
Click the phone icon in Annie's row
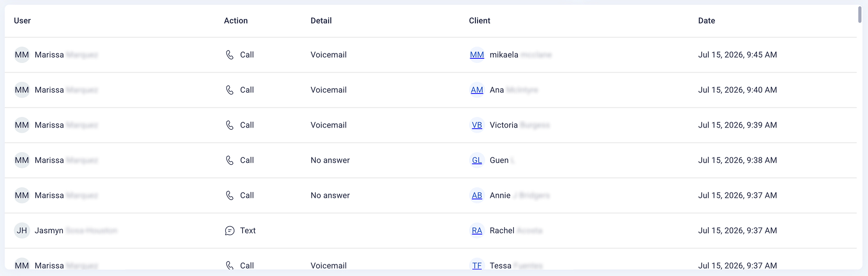(x=230, y=195)
